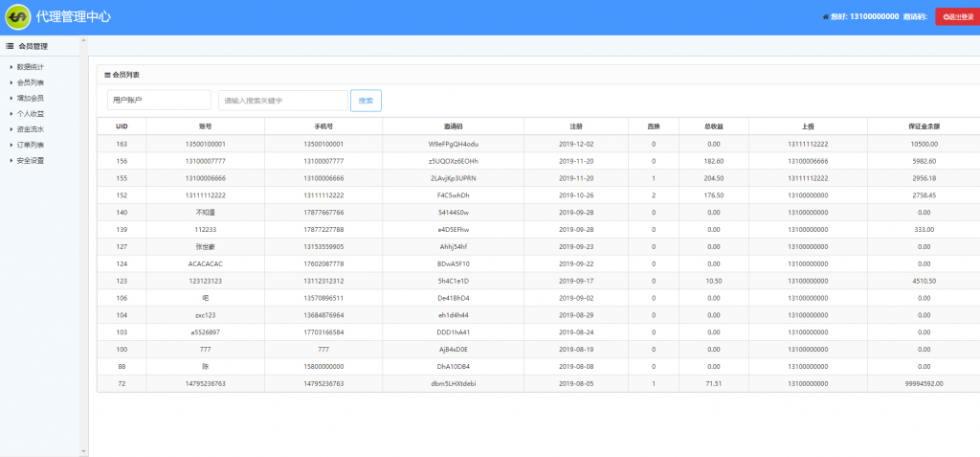Screen dimensions: 980x457
Task: Click the 保证金余额 column header
Action: click(923, 126)
